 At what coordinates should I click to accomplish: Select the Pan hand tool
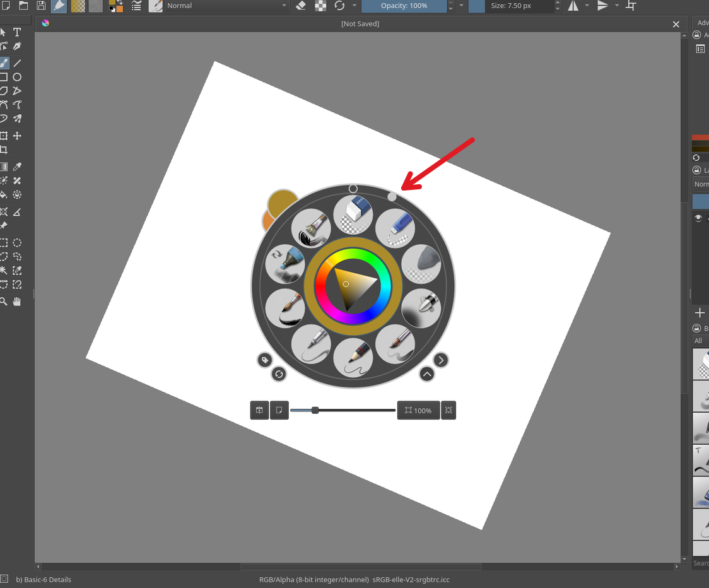click(x=17, y=302)
